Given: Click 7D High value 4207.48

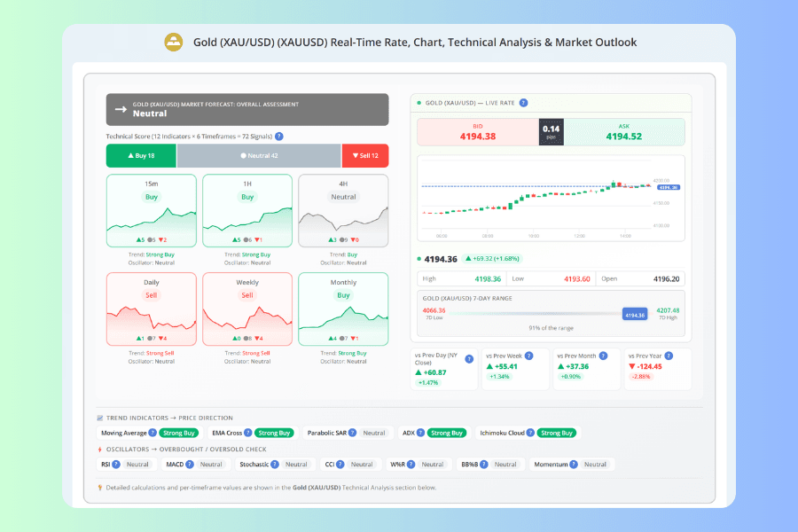Looking at the screenshot, I should click(668, 310).
